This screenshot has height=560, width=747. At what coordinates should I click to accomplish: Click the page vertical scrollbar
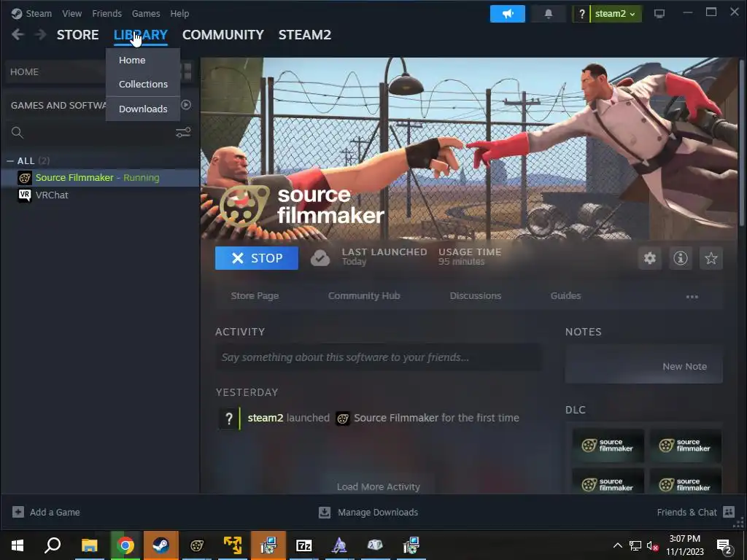[742, 141]
